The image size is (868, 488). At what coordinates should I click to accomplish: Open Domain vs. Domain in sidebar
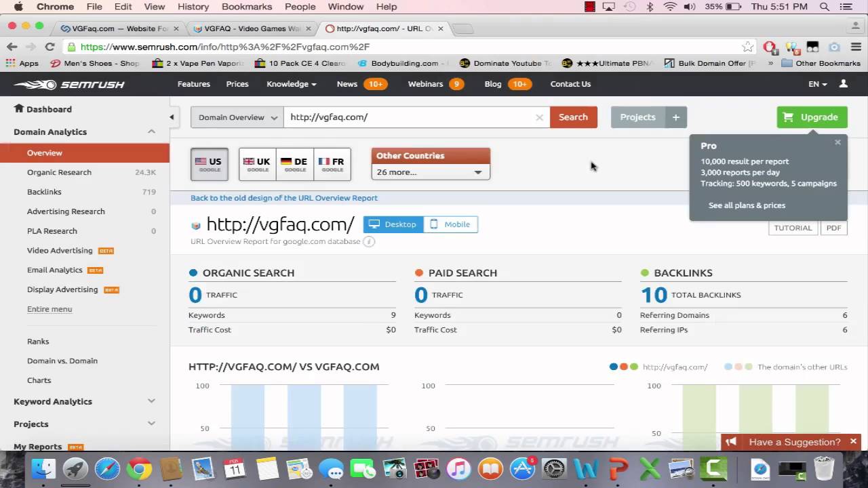pos(62,361)
